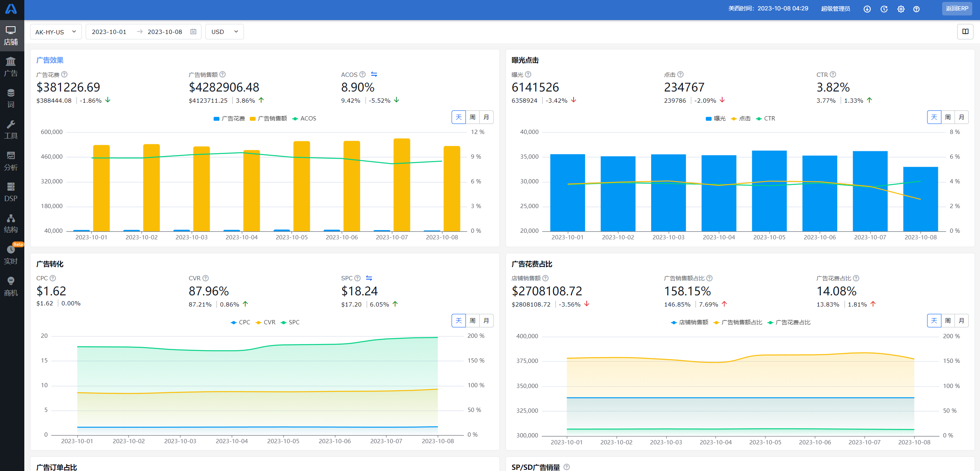Click the download icon in the header

coord(867,9)
